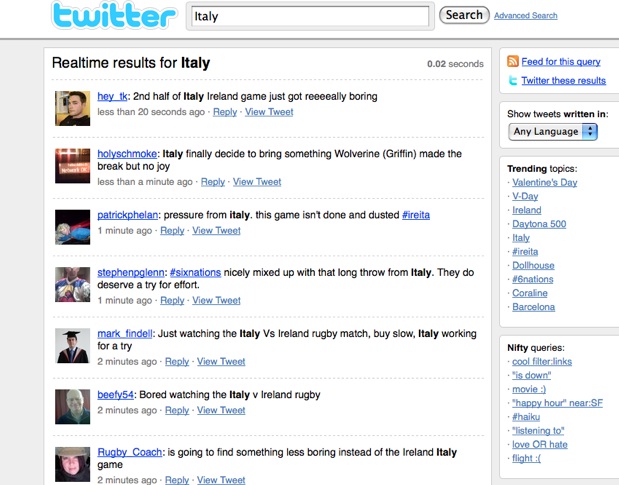Open beefy54's avatar thumbnail
This screenshot has height=485, width=619.
click(x=73, y=407)
